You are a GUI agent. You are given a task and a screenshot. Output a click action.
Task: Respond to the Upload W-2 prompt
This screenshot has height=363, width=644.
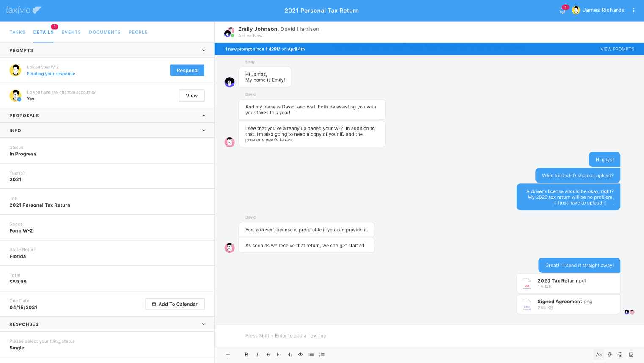(x=187, y=70)
